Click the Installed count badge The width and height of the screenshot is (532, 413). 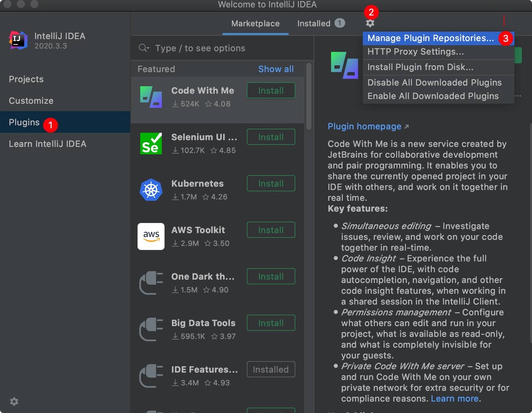[x=339, y=23]
